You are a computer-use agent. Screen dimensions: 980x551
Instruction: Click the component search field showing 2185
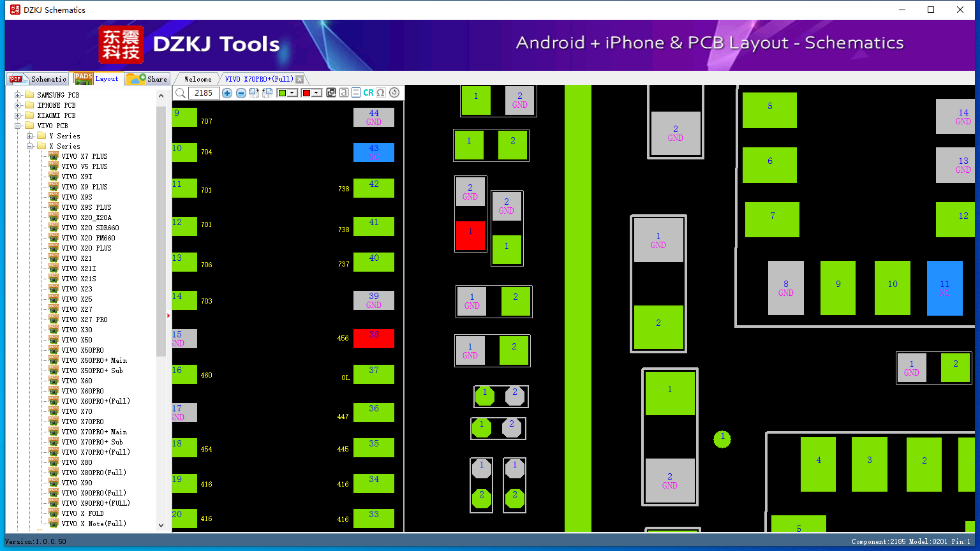point(204,93)
